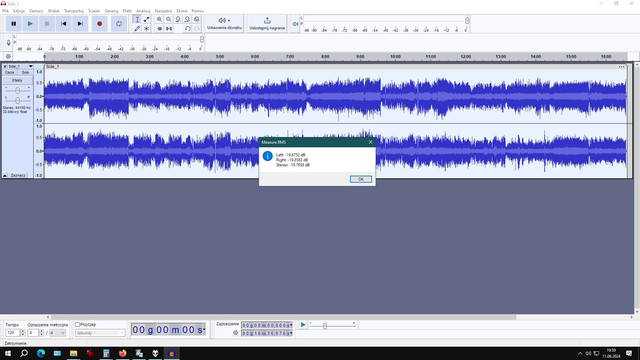The width and height of the screenshot is (640, 360).
Task: Click the red Record button
Action: 100,24
